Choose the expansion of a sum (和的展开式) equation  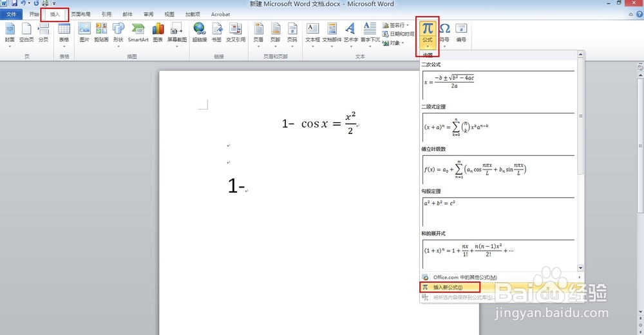pos(498,254)
